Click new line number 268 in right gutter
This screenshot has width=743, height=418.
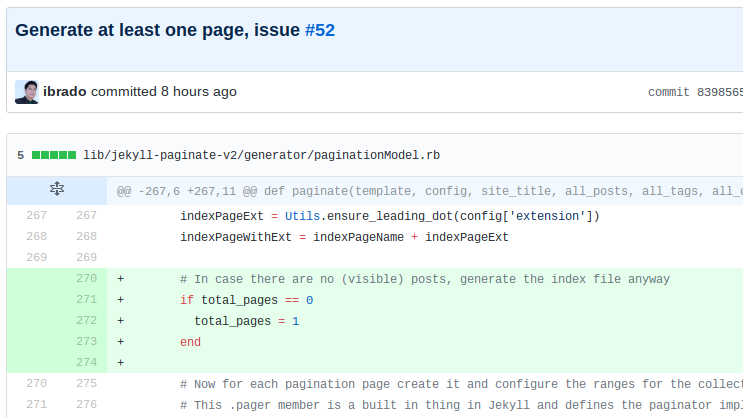(86, 237)
